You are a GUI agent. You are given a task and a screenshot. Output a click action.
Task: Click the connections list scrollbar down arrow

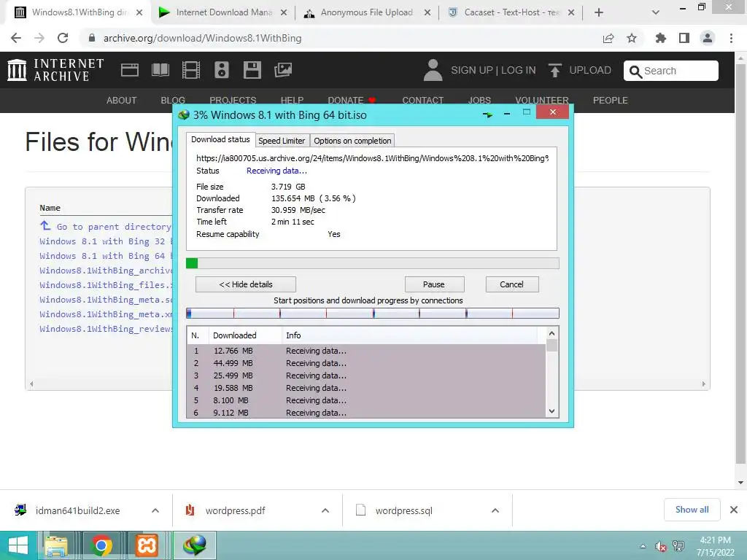click(x=551, y=411)
